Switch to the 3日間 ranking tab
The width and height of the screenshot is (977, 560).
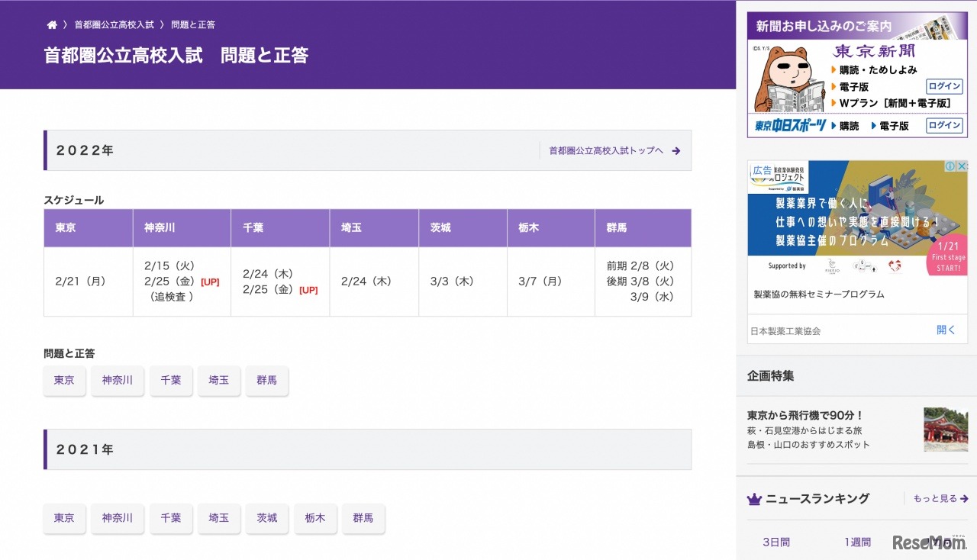[776, 542]
